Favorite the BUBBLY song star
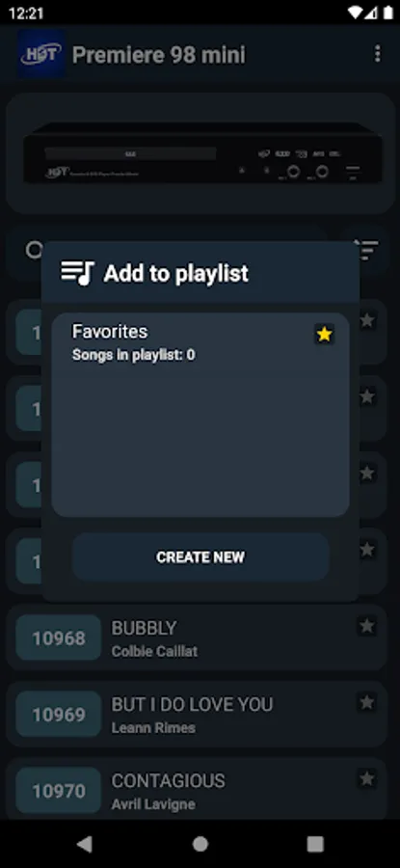The image size is (400, 868). pos(367,626)
